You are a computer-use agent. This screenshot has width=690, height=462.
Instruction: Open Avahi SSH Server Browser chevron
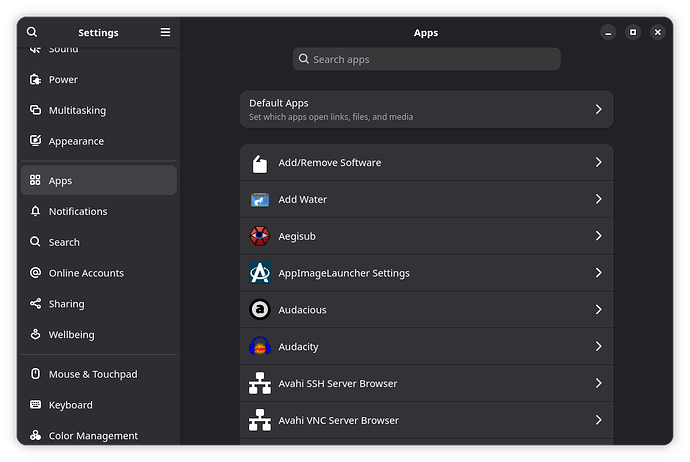[598, 383]
